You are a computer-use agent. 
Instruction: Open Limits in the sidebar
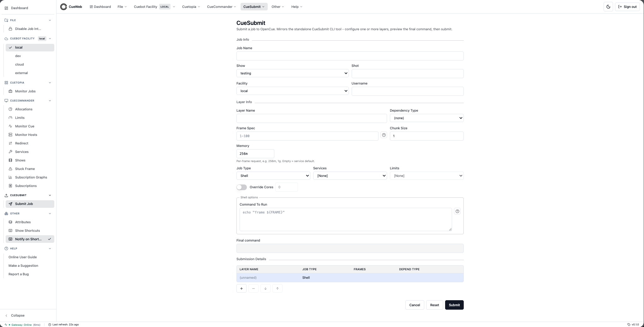click(30, 118)
